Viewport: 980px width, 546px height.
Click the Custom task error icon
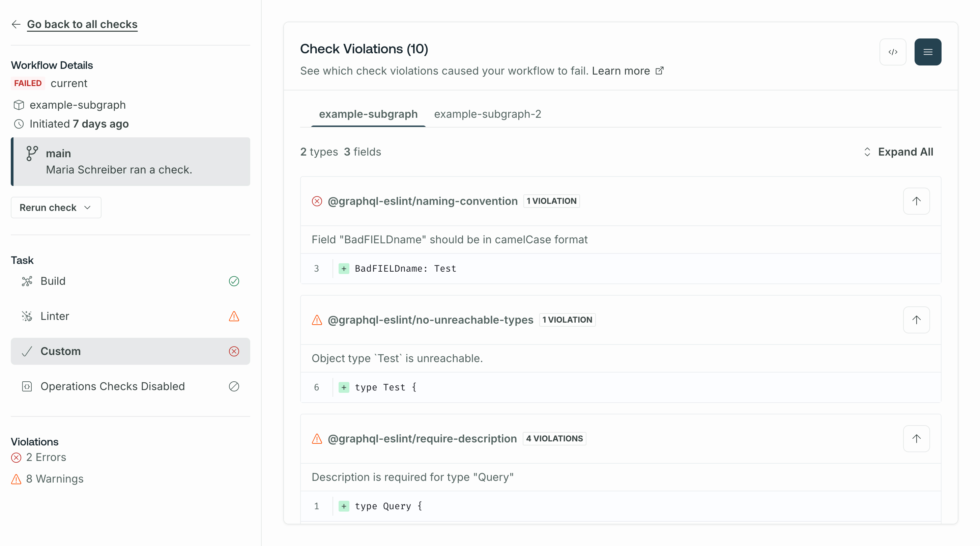click(234, 350)
